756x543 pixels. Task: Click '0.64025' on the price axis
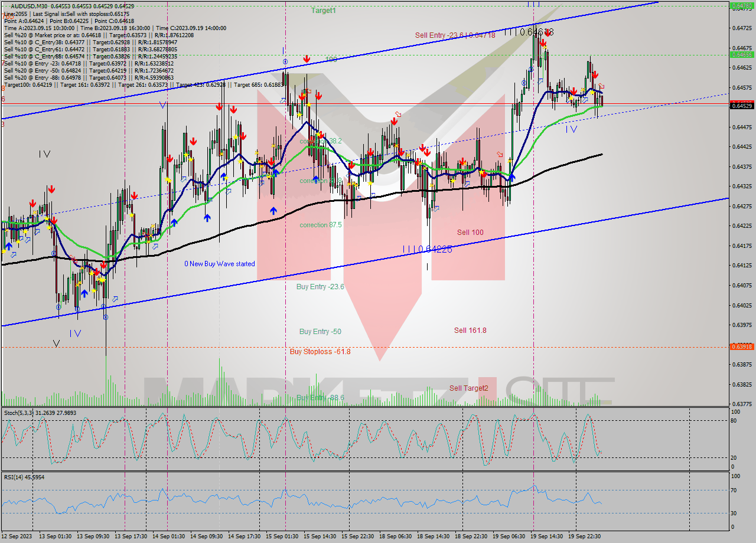click(x=742, y=306)
